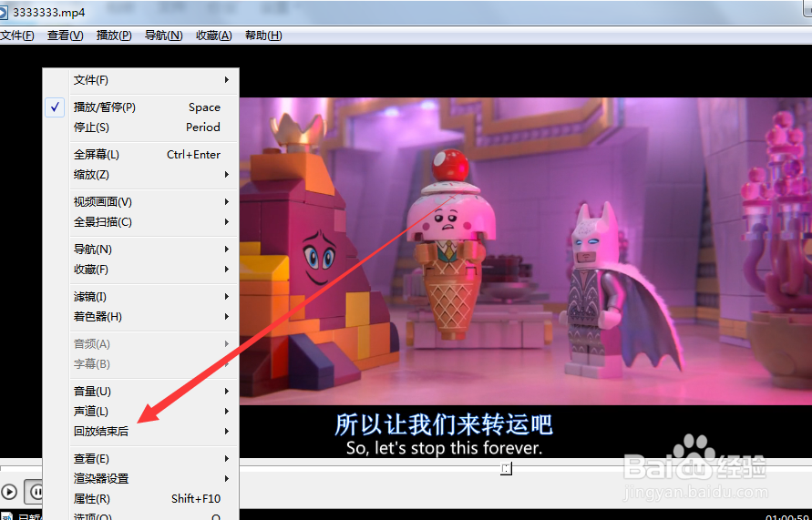Open the 查看(V) menu in menu bar

[66, 36]
